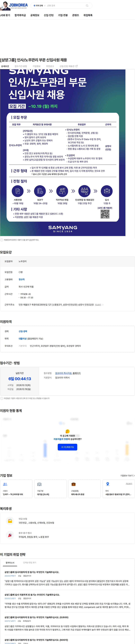
Task: Open the essay entry titled (600자)
Action: pos(36,640)
